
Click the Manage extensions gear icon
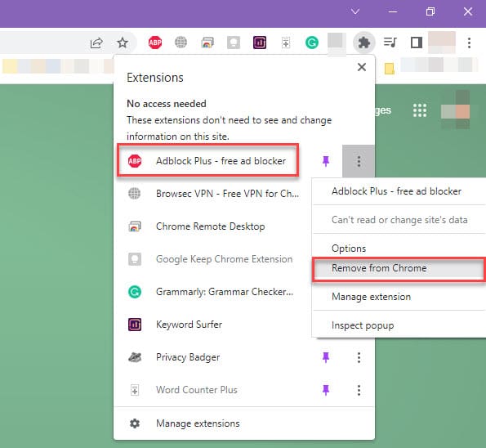point(135,423)
